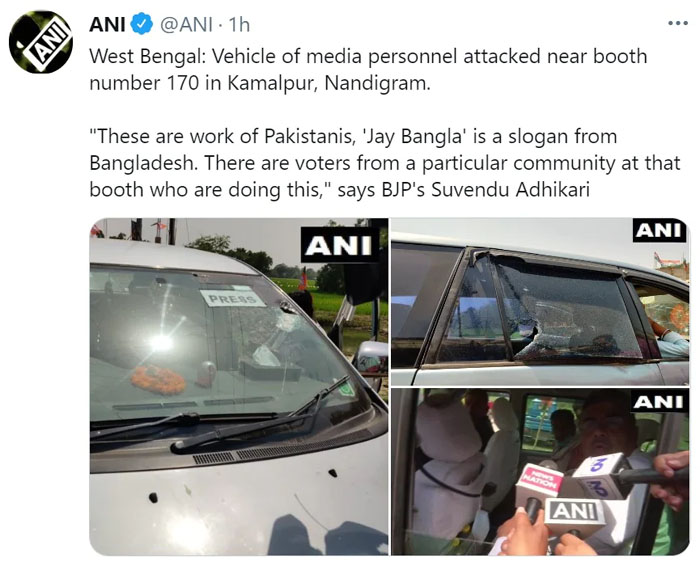Image resolution: width=700 pixels, height=566 pixels.
Task: Visit the ANI display name link
Action: (x=107, y=24)
